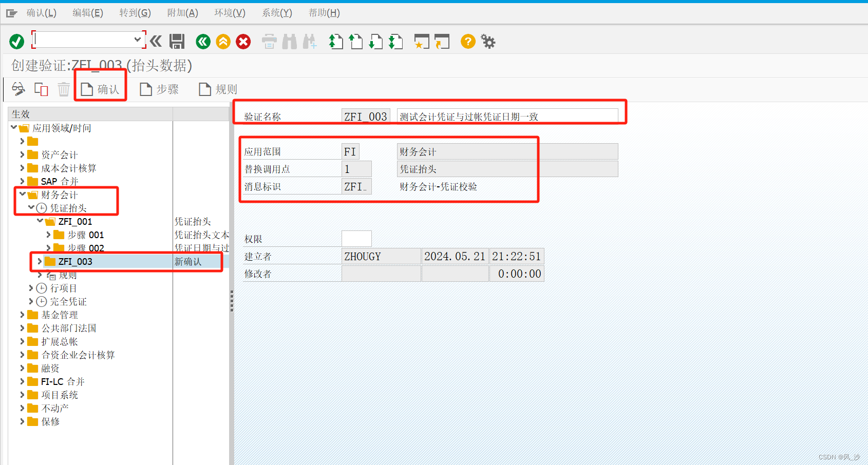Open the 系统(Y) menu
The image size is (868, 465).
pos(276,13)
